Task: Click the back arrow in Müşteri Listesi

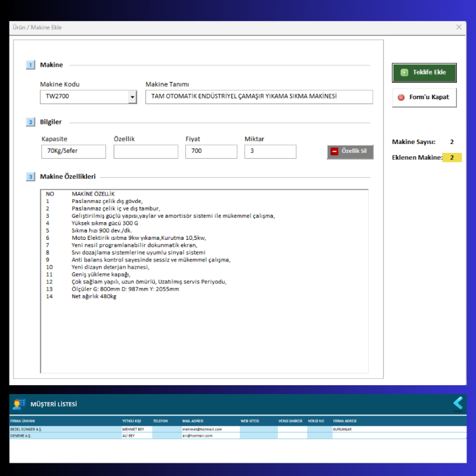Action: point(458,404)
